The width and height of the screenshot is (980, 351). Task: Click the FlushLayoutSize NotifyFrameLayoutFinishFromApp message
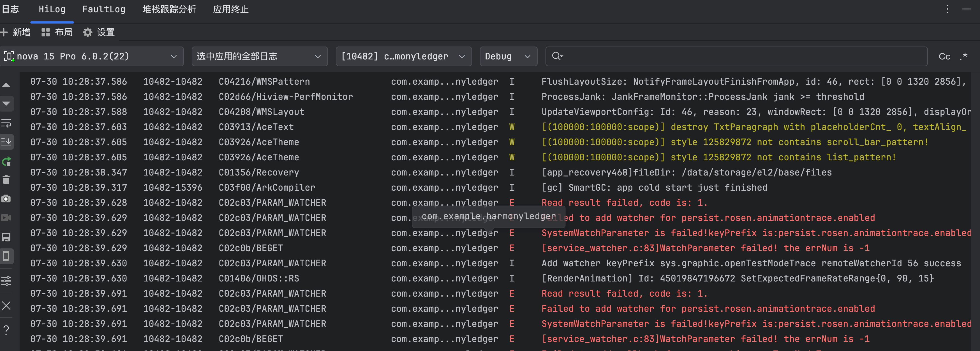[754, 81]
